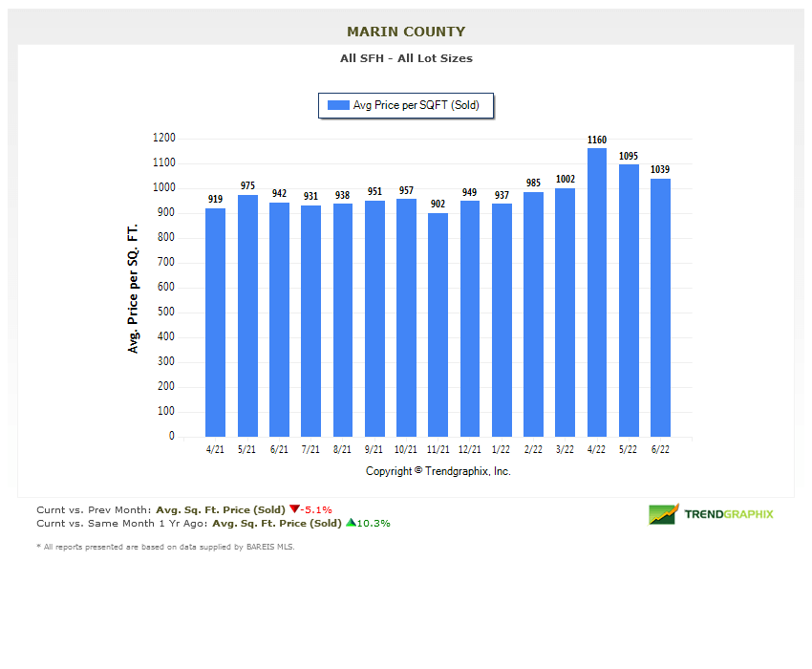Expand the BAREIS MLS disclaimer note
Image resolution: width=812 pixels, height=669 pixels.
tap(165, 547)
